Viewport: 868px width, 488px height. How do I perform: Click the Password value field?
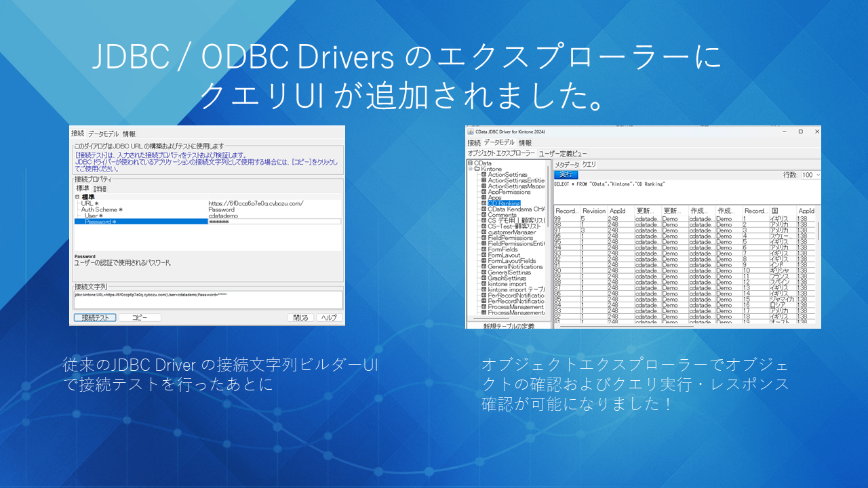pyautogui.click(x=274, y=222)
